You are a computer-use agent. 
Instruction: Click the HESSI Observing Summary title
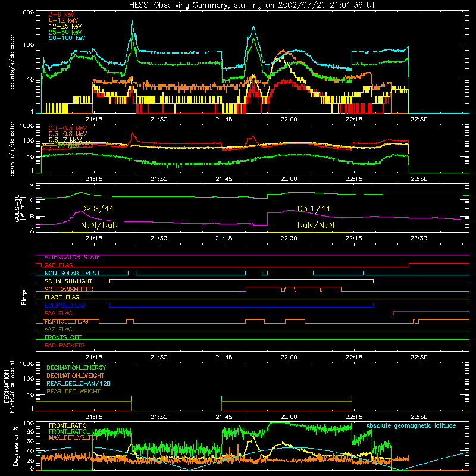pos(252,5)
